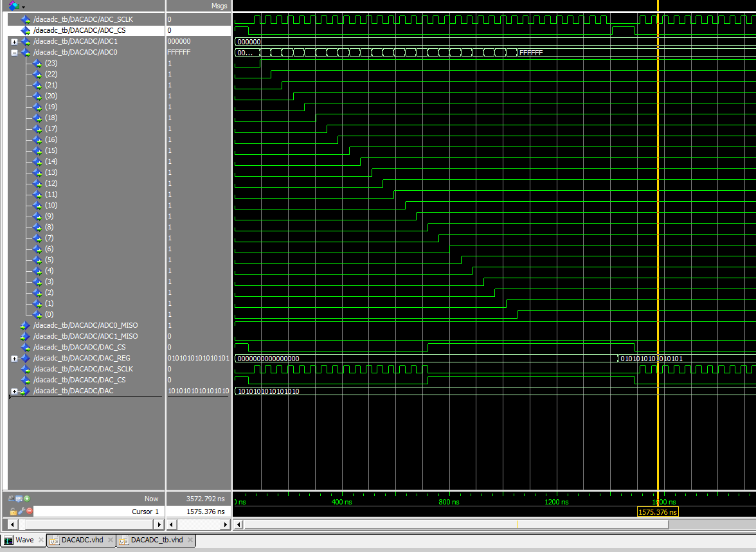This screenshot has height=552, width=756.
Task: Click the DACADC_tb.vhd file icon
Action: coord(123,540)
